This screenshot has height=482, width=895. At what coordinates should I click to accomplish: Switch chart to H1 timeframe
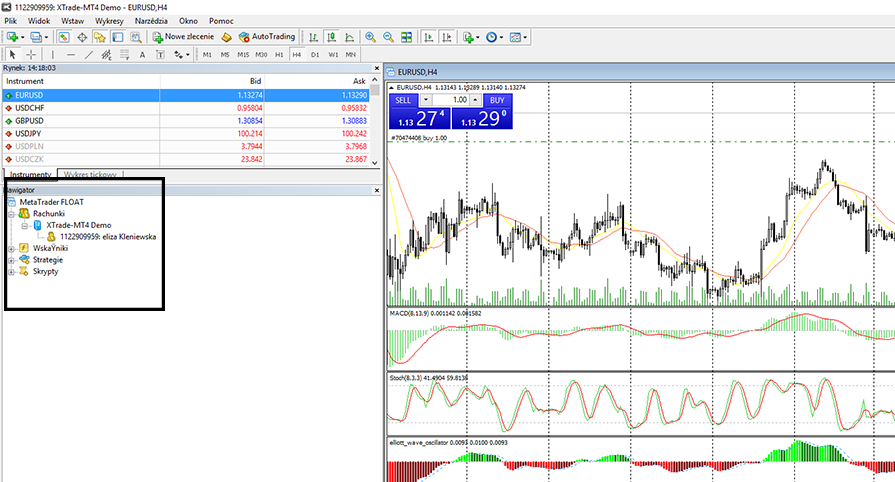click(x=279, y=54)
